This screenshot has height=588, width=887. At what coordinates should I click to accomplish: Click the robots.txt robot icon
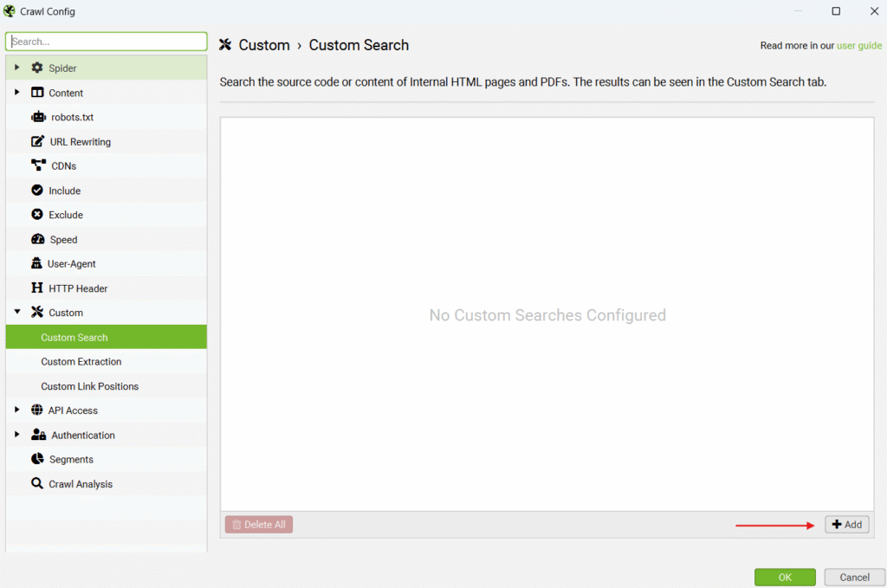coord(38,117)
